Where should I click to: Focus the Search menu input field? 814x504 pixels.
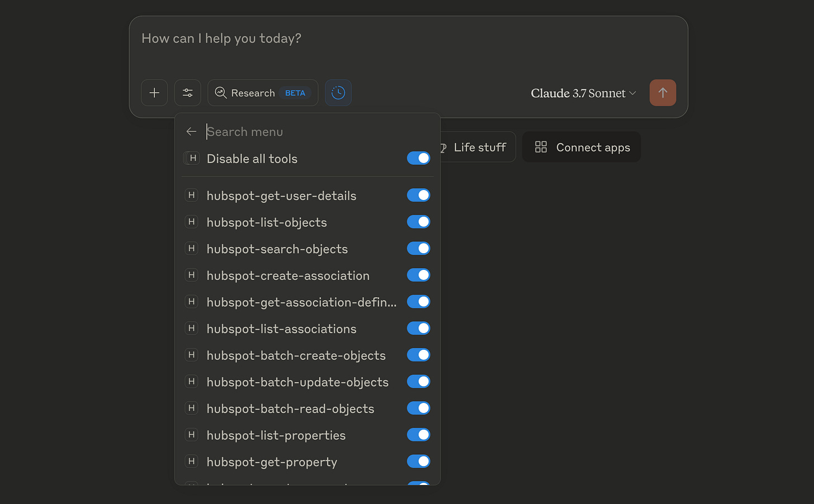318,131
